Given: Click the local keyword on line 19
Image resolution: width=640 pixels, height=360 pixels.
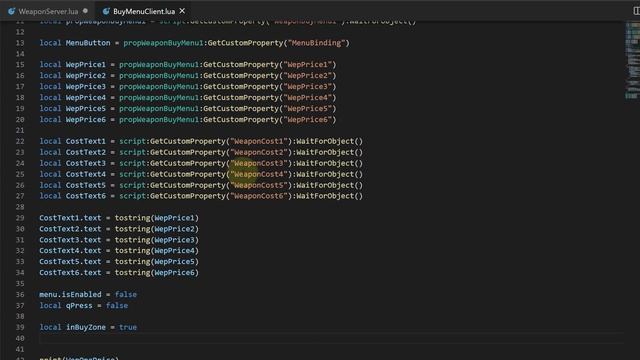Looking at the screenshot, I should click(50, 109).
